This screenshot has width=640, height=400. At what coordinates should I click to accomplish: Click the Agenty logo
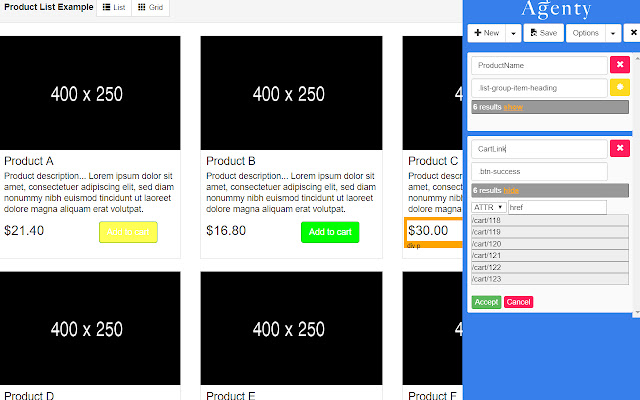556,9
